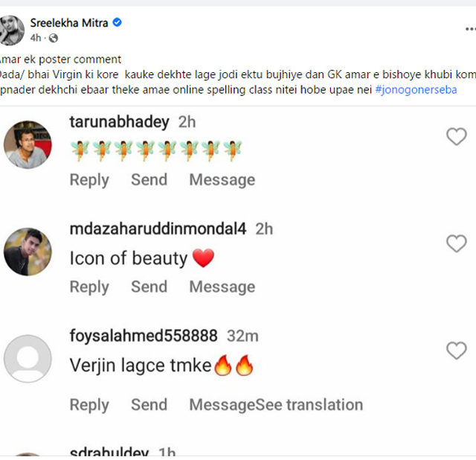This screenshot has width=476, height=460.
Task: Click the blue verified badge
Action: coord(117,23)
